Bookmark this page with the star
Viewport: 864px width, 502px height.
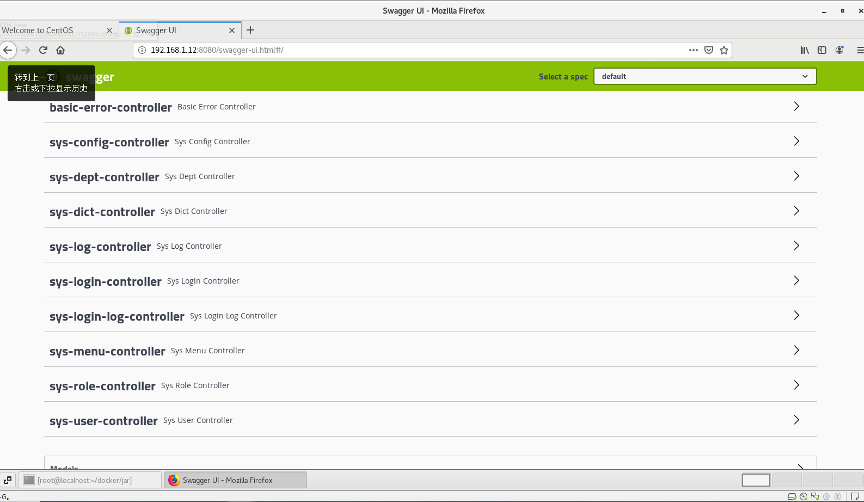pyautogui.click(x=724, y=50)
